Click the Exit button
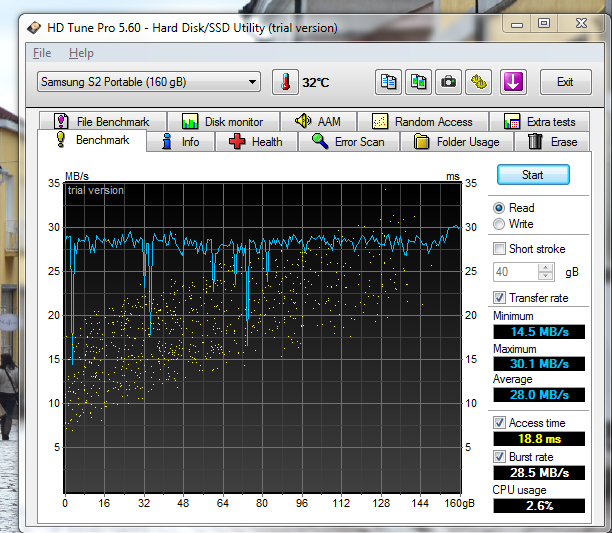The image size is (612, 533). click(x=566, y=82)
